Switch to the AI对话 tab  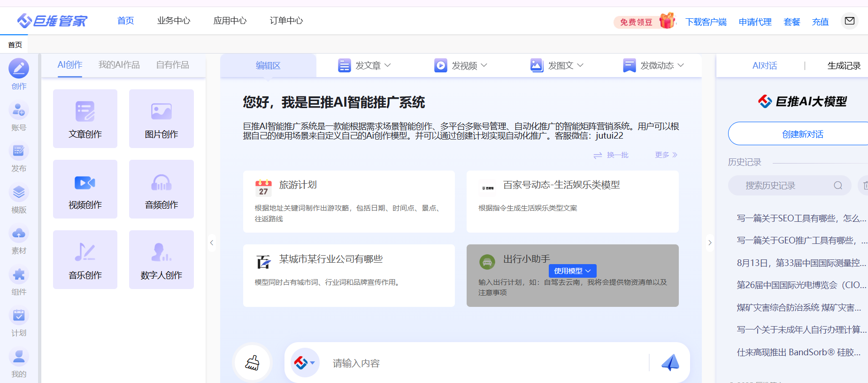(765, 66)
